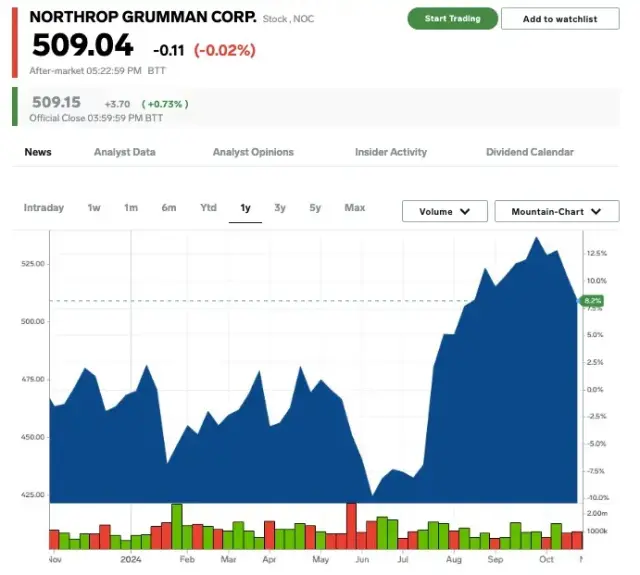The height and width of the screenshot is (575, 640).
Task: Click the tallest red volume bar near June
Action: 351,525
